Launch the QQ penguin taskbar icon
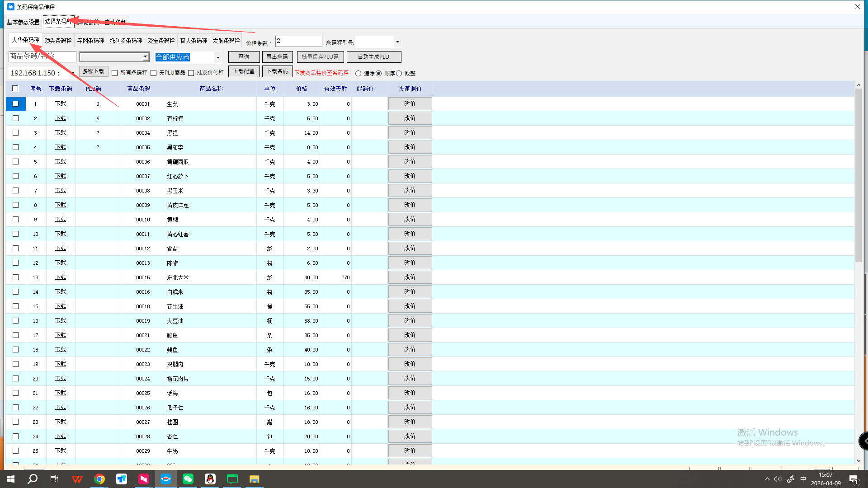The width and height of the screenshot is (868, 488). click(210, 479)
